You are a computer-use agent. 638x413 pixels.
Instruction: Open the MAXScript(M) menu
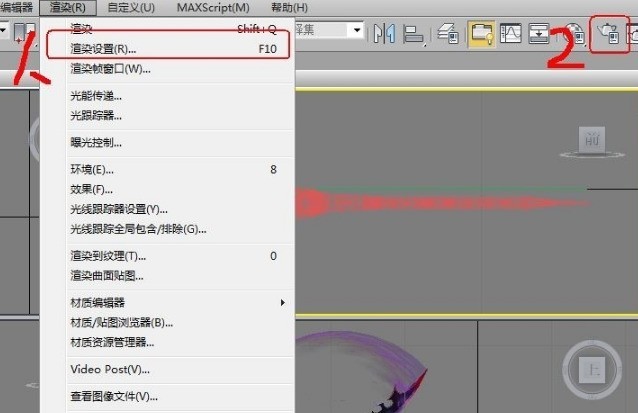pyautogui.click(x=212, y=8)
